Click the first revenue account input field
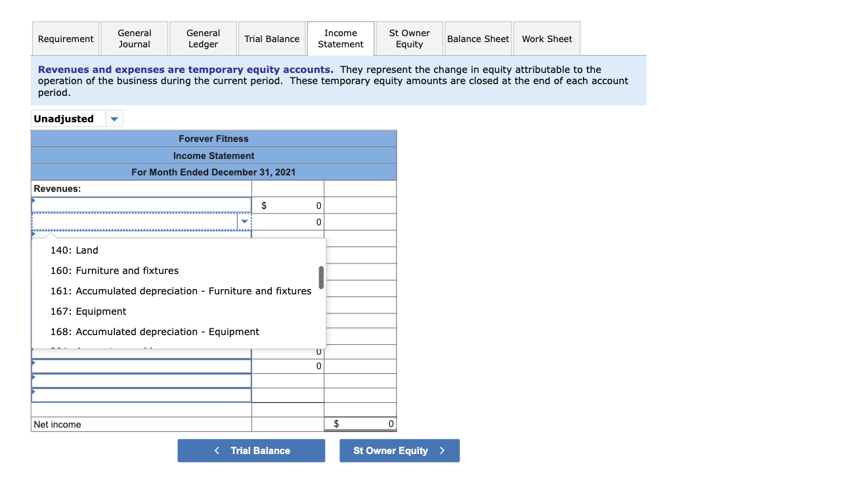This screenshot has height=477, width=868. coord(141,205)
